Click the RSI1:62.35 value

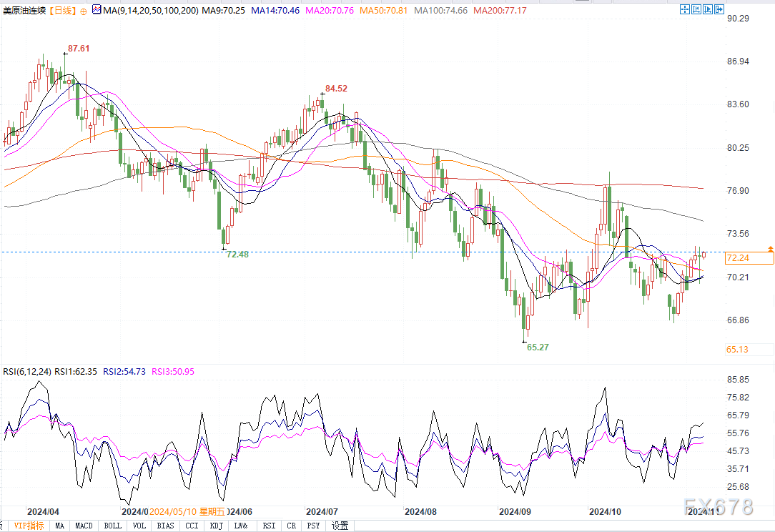(76, 371)
